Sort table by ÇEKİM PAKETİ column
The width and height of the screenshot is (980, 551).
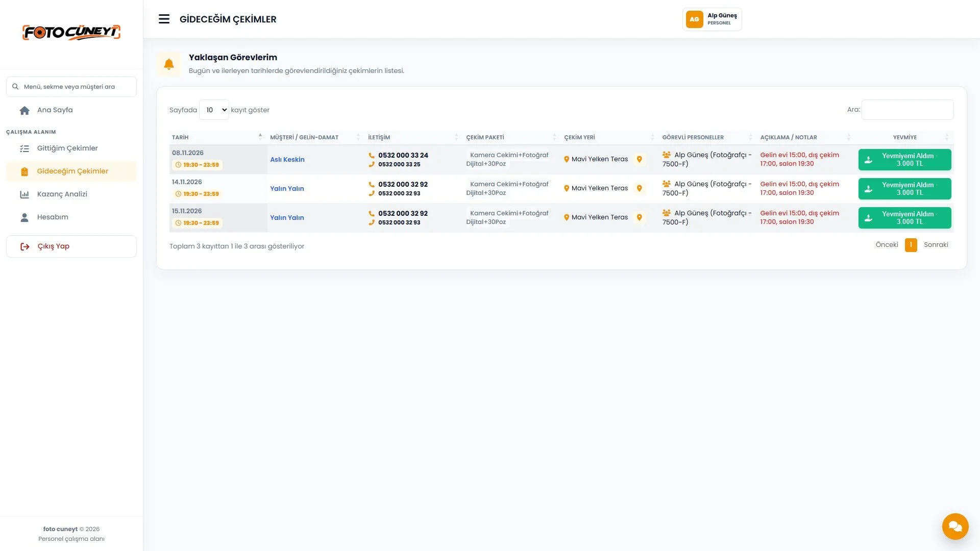click(x=512, y=137)
